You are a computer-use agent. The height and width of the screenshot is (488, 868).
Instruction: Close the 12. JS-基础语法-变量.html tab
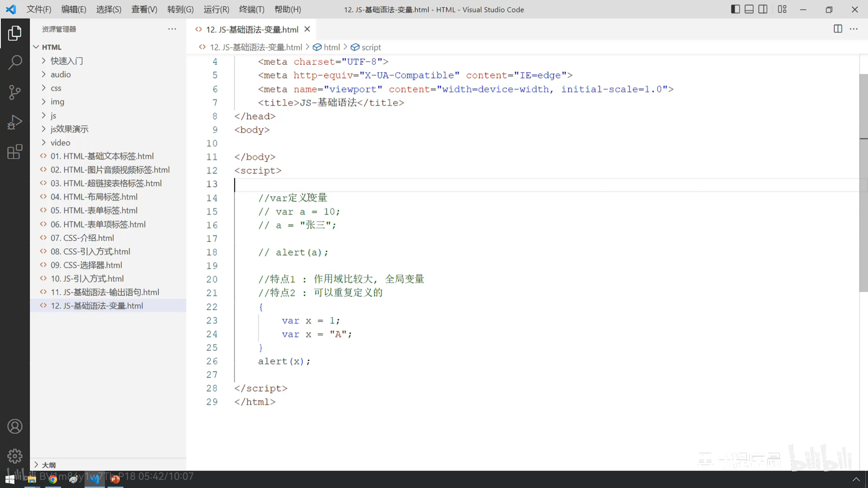[x=307, y=29]
